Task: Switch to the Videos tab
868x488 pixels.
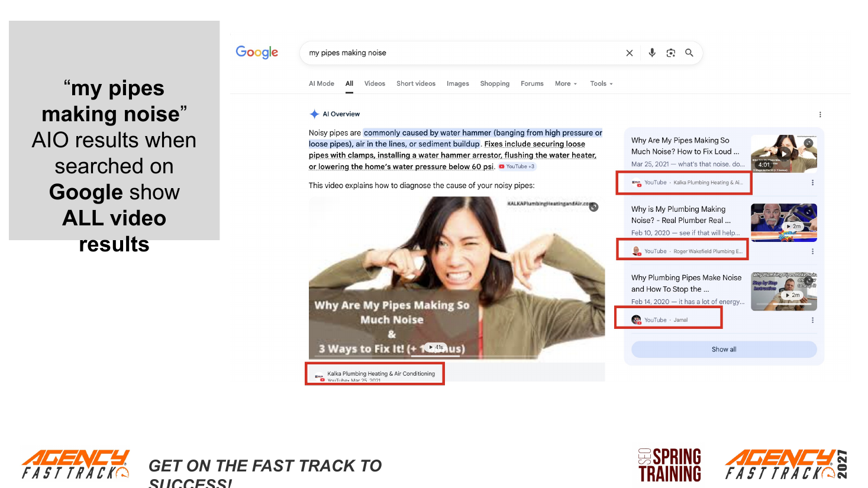Action: pyautogui.click(x=375, y=83)
